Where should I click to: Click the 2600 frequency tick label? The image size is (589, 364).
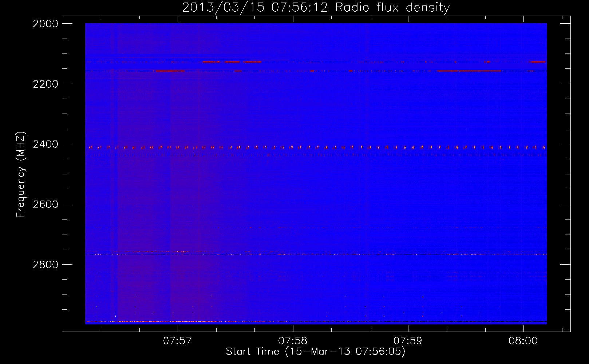(x=46, y=204)
